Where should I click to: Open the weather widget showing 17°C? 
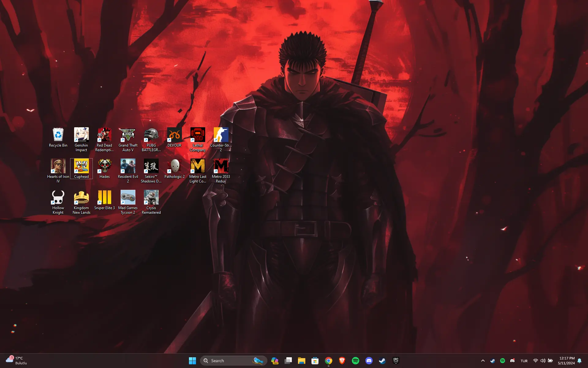click(x=17, y=361)
